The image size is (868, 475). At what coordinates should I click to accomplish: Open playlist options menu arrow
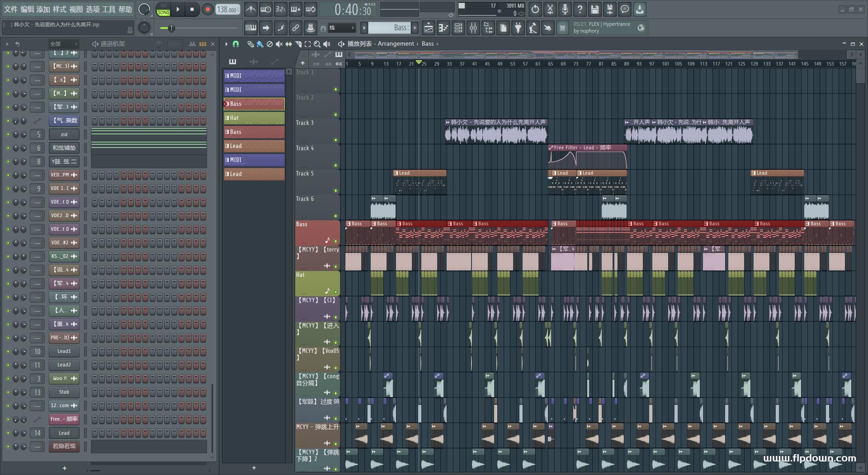[226, 44]
